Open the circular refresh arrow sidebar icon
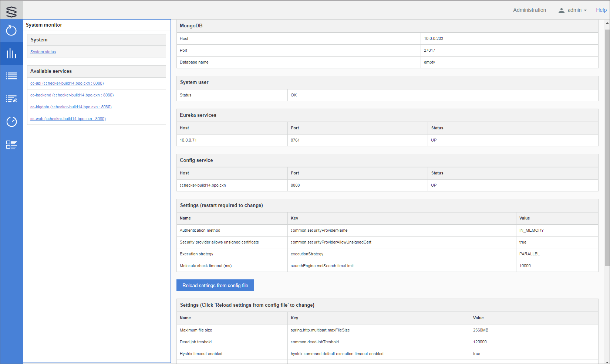Viewport: 610px width, 364px height. (11, 30)
